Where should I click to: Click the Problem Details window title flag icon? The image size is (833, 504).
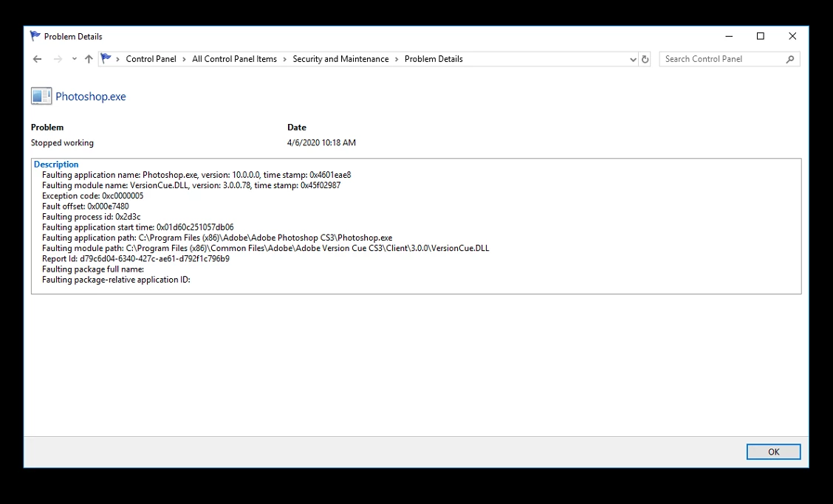(x=35, y=36)
